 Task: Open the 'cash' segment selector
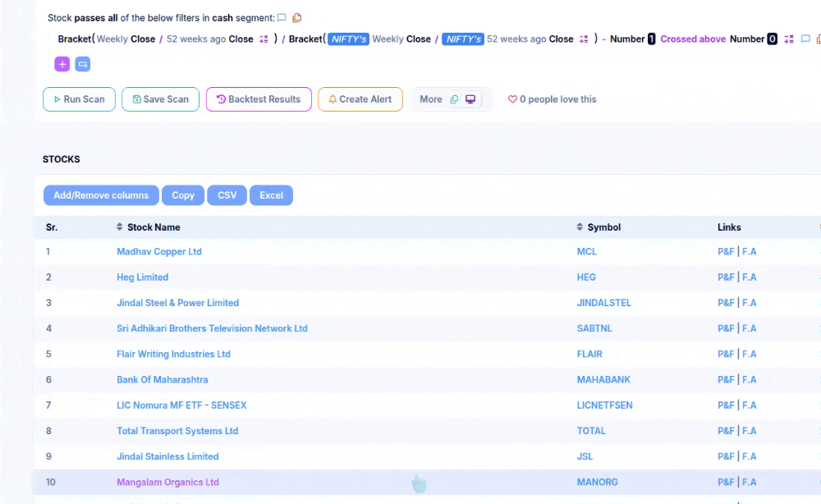tap(222, 17)
